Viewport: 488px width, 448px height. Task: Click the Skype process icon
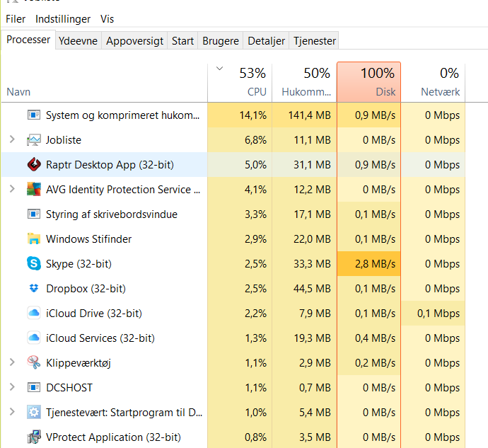point(33,264)
